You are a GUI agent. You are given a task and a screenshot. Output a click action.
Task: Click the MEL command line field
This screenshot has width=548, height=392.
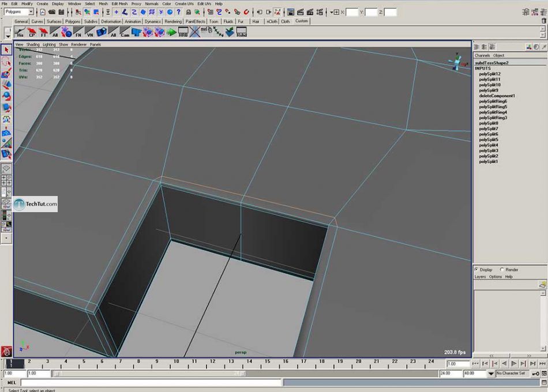coord(151,383)
